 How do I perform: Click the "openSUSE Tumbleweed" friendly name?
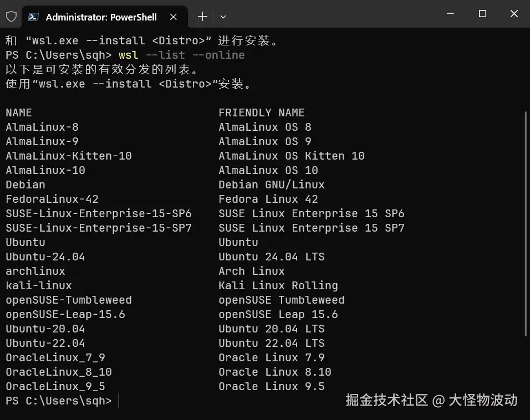282,300
